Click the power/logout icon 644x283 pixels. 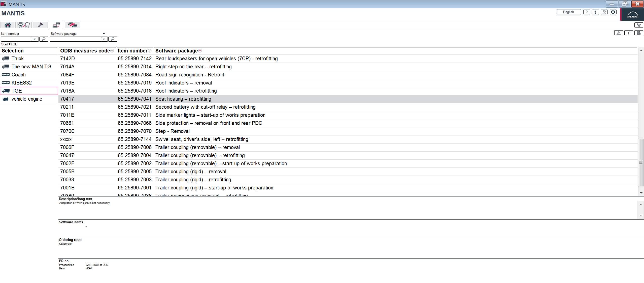pyautogui.click(x=613, y=12)
